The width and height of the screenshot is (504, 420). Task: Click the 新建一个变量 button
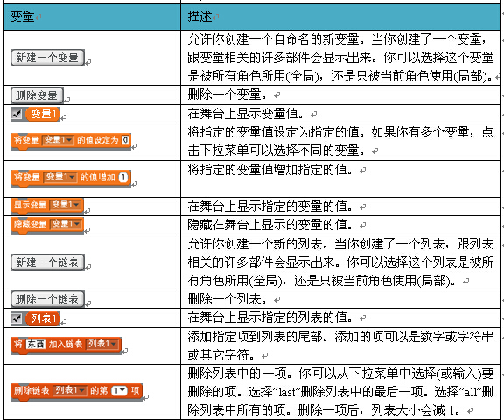[x=47, y=58]
